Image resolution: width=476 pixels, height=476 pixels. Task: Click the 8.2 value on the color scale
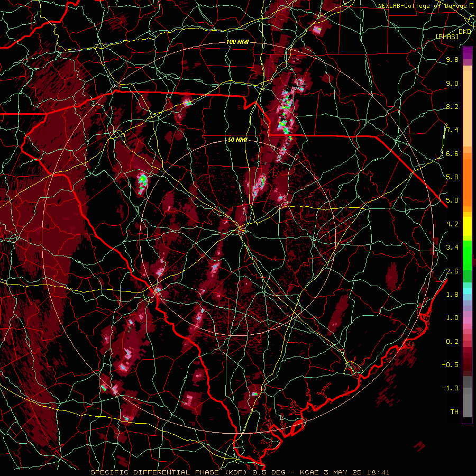click(x=452, y=106)
